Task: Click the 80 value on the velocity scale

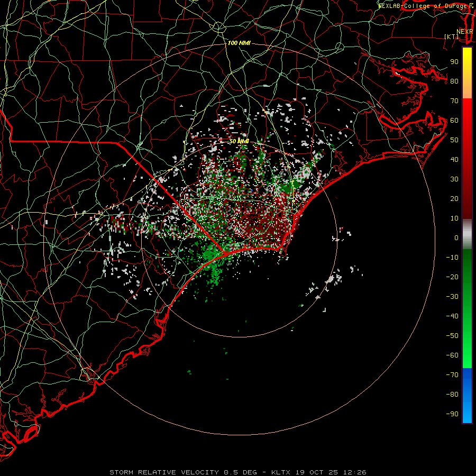Action: pos(454,81)
